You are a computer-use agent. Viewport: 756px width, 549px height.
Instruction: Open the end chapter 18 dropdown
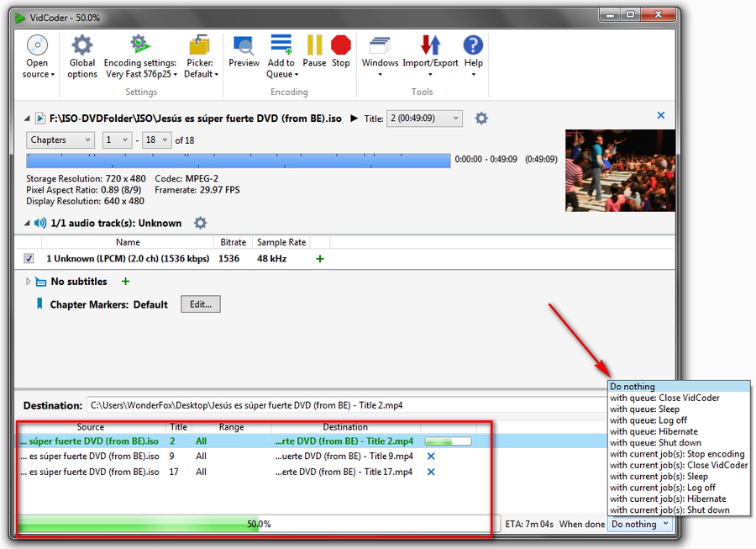point(157,140)
